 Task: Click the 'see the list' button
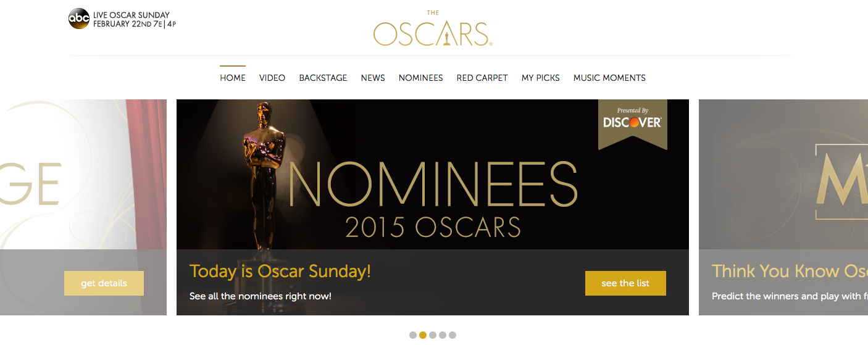625,283
